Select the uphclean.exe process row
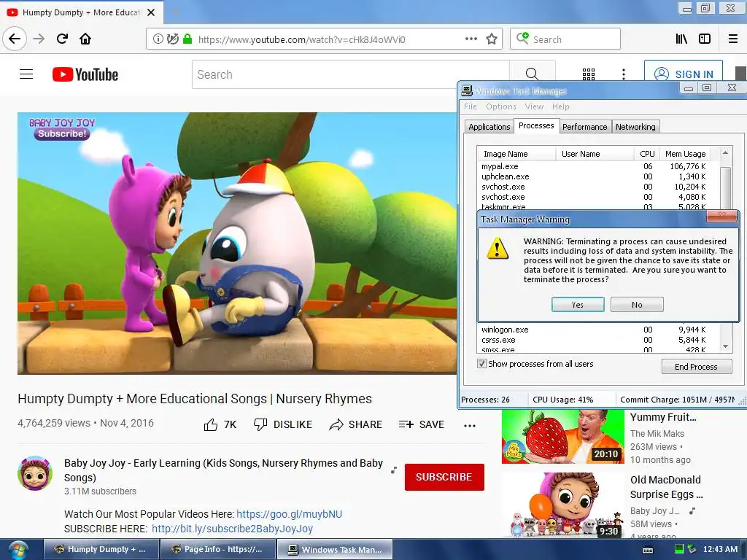The image size is (747, 560). pos(594,176)
